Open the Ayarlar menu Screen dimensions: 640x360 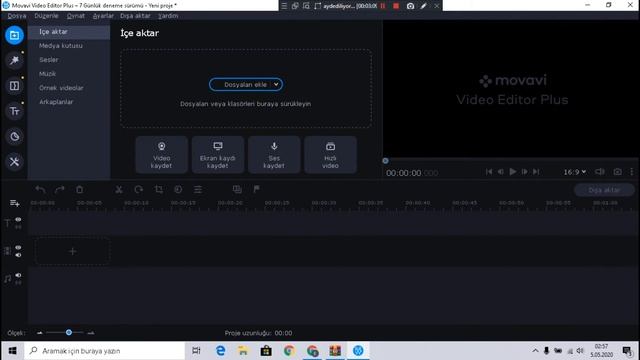[x=103, y=16]
